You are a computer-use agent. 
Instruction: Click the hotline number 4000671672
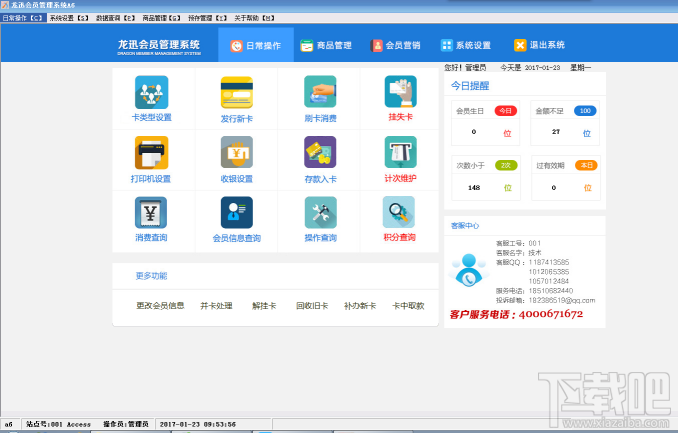[x=551, y=314]
